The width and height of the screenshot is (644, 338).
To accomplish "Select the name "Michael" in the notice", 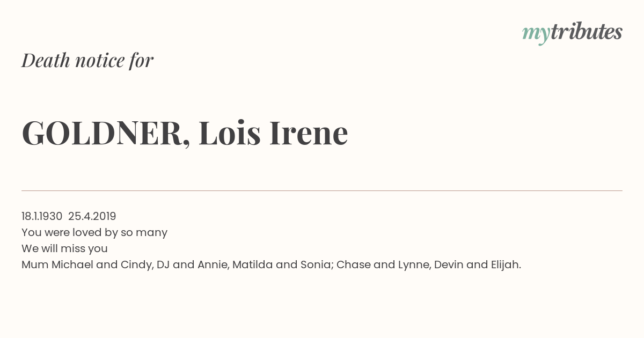I will [72, 264].
